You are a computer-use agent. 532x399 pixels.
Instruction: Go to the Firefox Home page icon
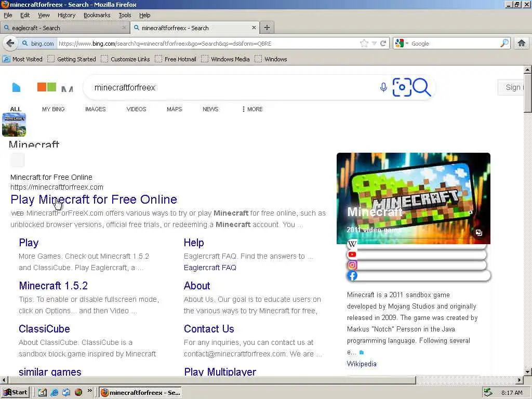(x=522, y=44)
